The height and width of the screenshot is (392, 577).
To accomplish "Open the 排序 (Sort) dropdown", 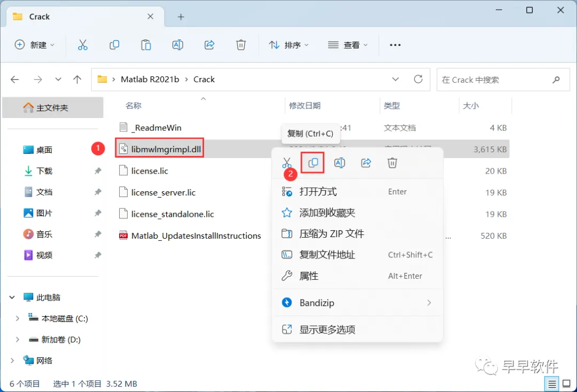I will [289, 45].
